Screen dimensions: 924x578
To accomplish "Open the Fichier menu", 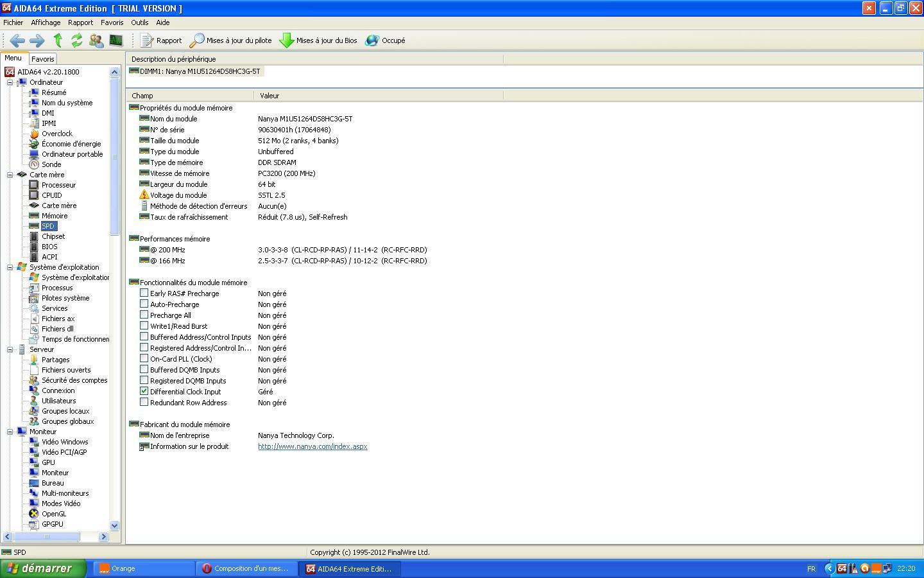I will coord(13,22).
